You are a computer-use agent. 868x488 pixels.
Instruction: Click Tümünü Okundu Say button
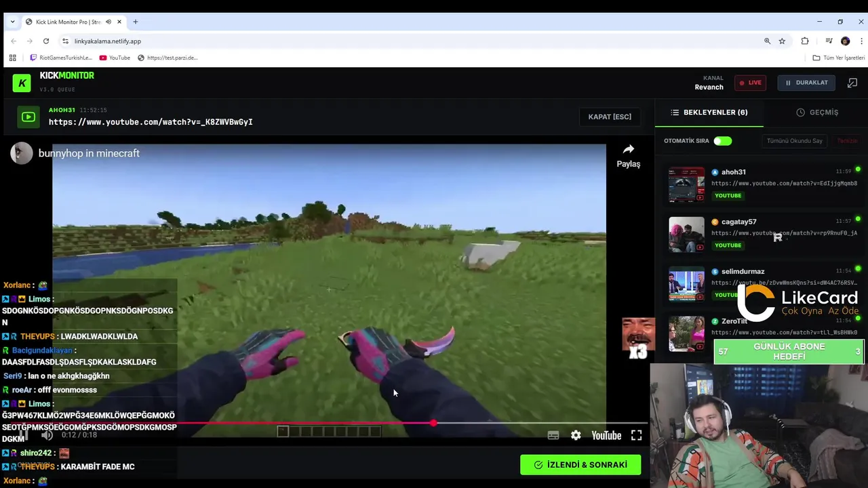[x=795, y=141]
